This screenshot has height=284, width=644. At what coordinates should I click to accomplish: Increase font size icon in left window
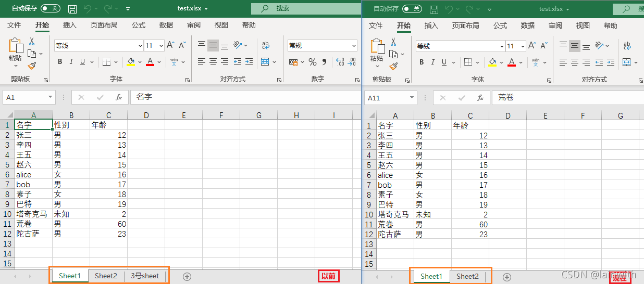coord(171,45)
